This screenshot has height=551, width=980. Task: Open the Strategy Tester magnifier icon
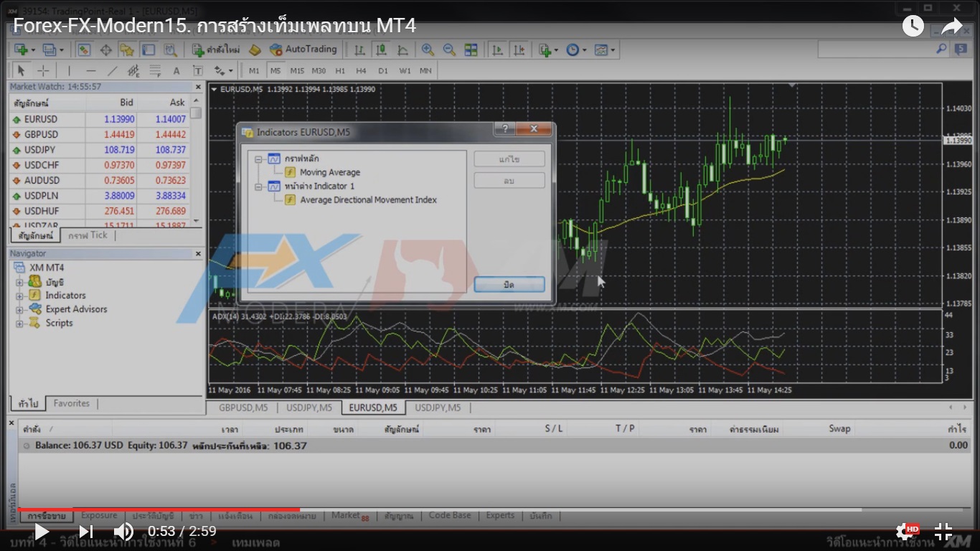[x=170, y=50]
